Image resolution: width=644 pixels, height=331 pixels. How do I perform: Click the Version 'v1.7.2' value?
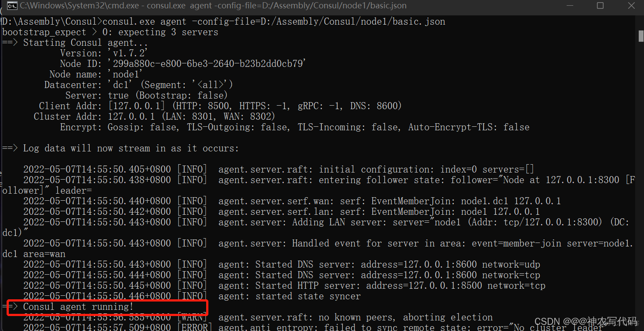[128, 53]
